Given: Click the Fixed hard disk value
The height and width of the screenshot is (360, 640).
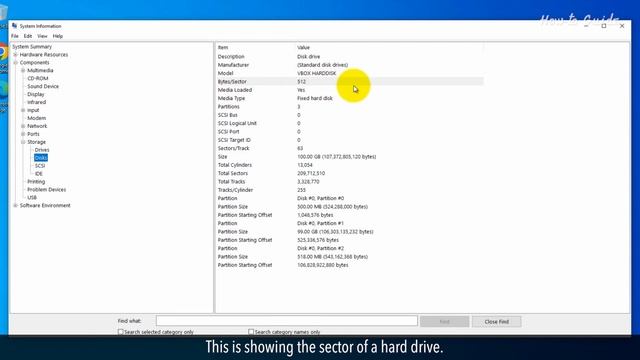Looking at the screenshot, I should pos(315,98).
